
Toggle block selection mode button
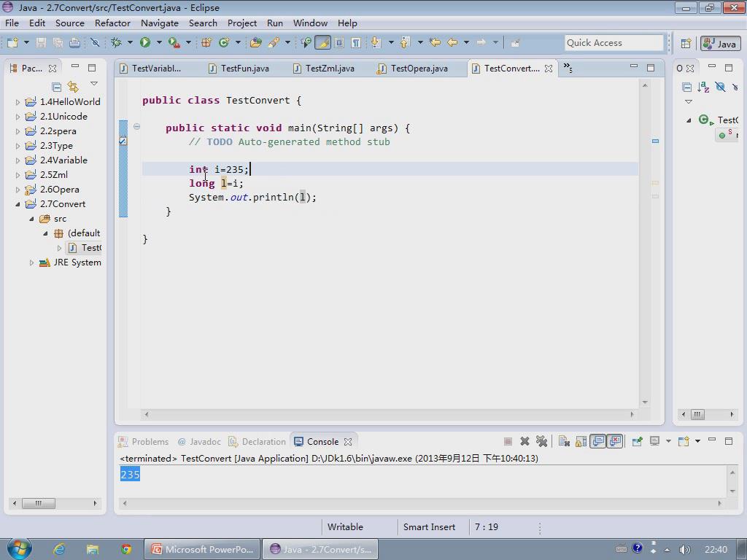click(339, 43)
